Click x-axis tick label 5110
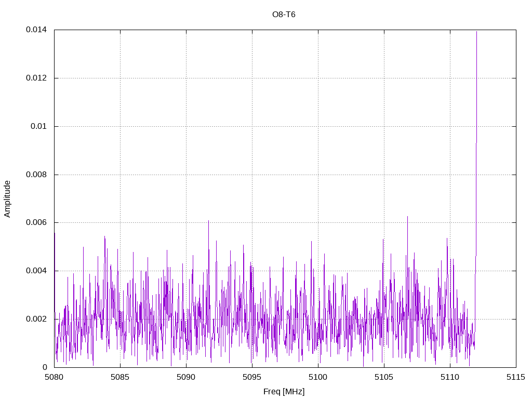Image resolution: width=532 pixels, height=399 pixels. point(450,377)
